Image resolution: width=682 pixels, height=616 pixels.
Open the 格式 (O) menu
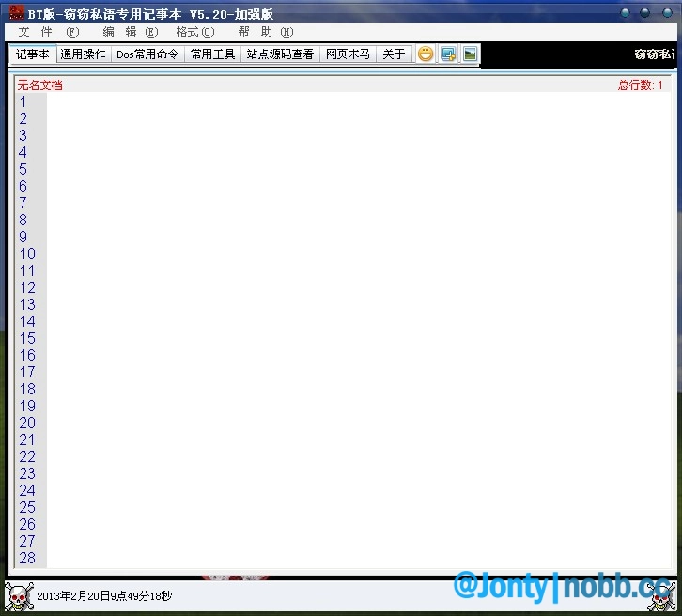pyautogui.click(x=195, y=32)
